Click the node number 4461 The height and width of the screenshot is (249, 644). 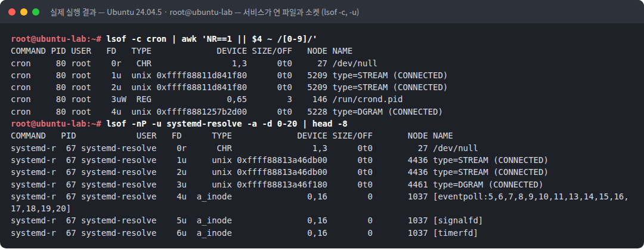pos(417,184)
